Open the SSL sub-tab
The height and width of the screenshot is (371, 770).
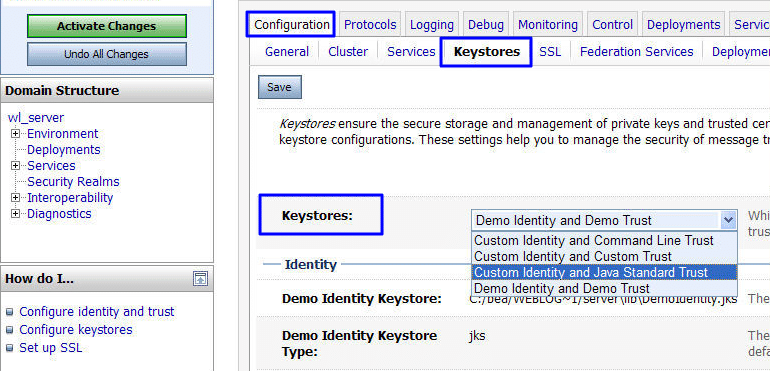click(550, 52)
